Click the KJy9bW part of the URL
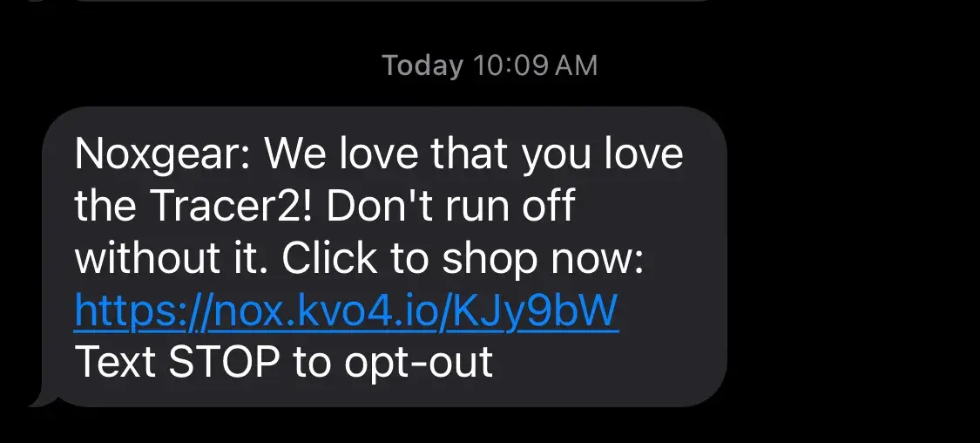This screenshot has width=980, height=443. pyautogui.click(x=535, y=311)
